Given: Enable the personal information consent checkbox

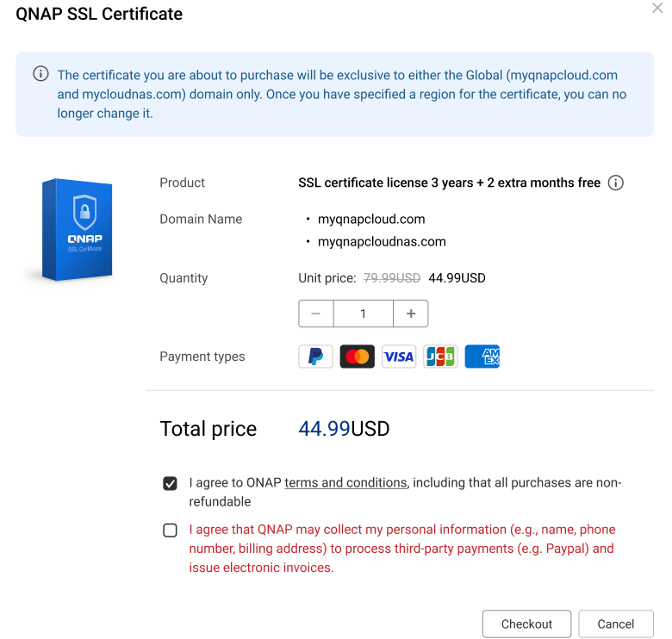Looking at the screenshot, I should click(171, 530).
